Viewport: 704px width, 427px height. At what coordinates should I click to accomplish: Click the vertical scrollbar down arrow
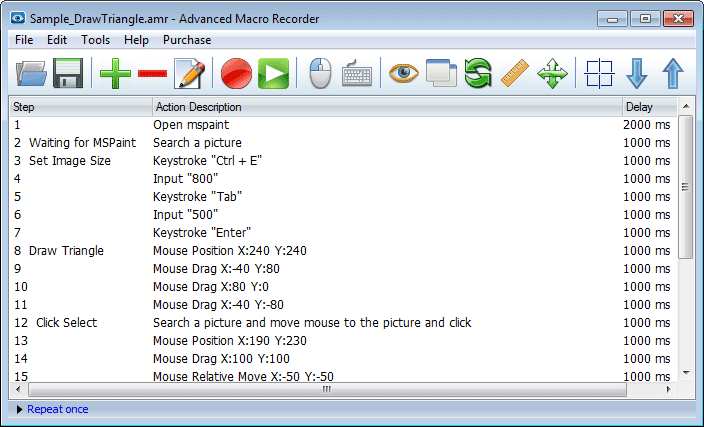pos(686,373)
